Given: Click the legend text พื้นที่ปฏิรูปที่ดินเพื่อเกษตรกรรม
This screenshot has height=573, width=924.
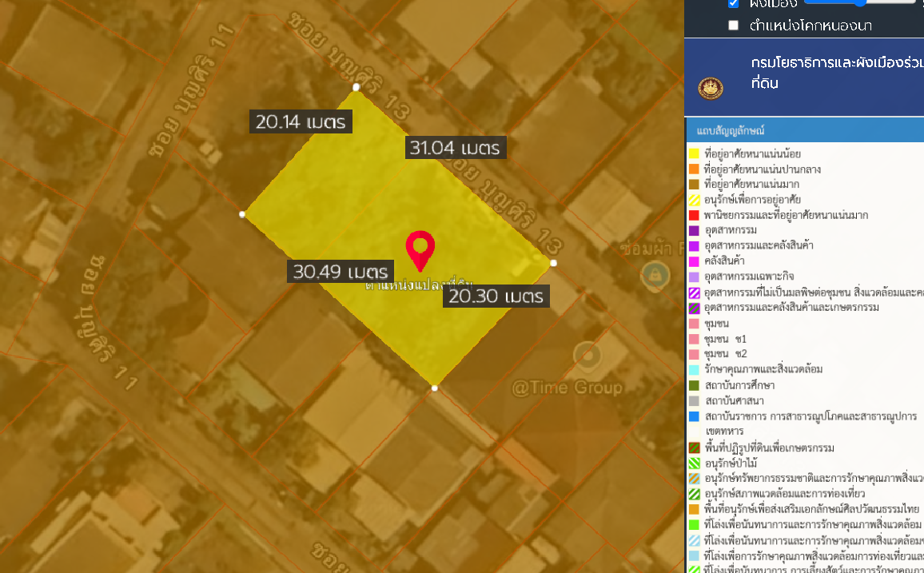Looking at the screenshot, I should 770,448.
